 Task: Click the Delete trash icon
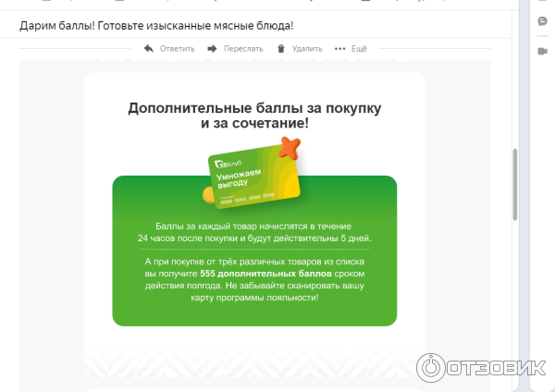[281, 48]
